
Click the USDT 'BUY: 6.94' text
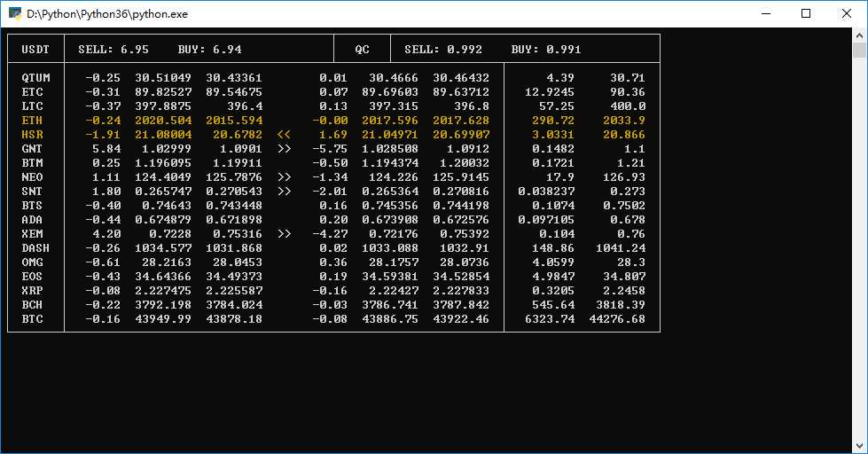210,50
